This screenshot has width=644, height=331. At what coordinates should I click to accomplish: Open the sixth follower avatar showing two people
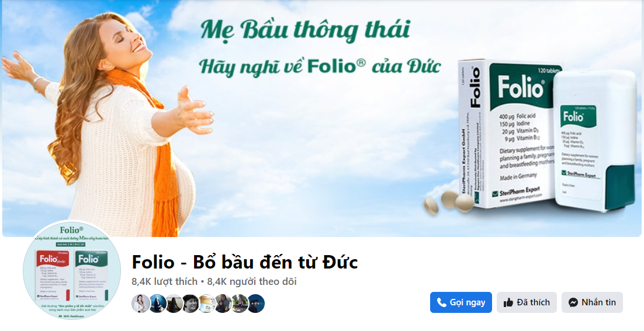[x=223, y=304]
